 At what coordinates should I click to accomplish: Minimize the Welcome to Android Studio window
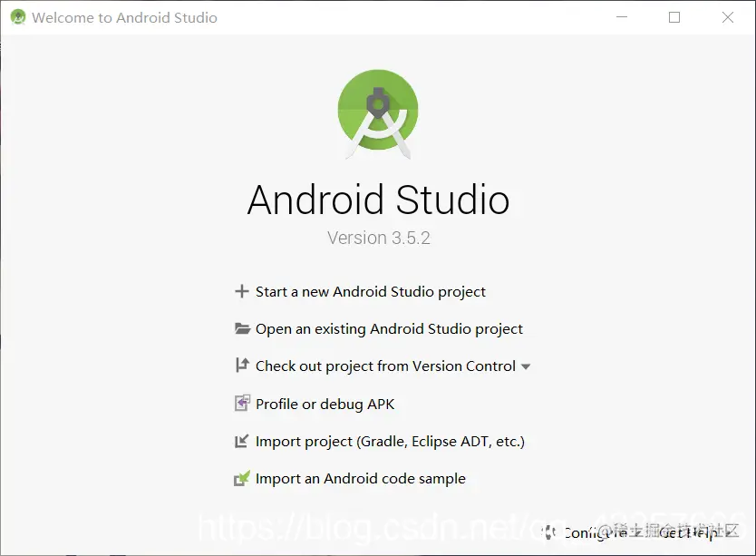coord(622,17)
